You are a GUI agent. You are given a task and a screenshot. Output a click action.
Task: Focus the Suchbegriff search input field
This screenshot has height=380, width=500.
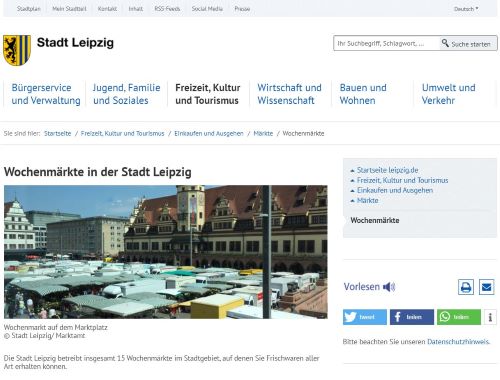click(387, 43)
